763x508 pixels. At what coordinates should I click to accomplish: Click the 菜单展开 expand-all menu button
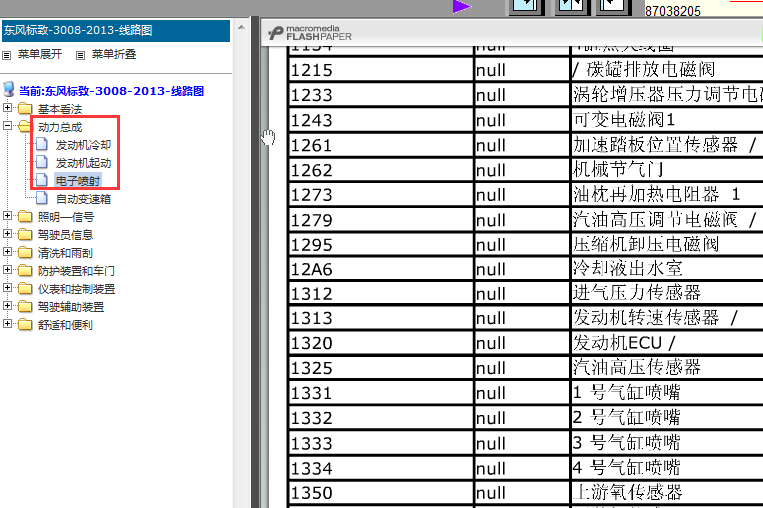tap(40, 54)
